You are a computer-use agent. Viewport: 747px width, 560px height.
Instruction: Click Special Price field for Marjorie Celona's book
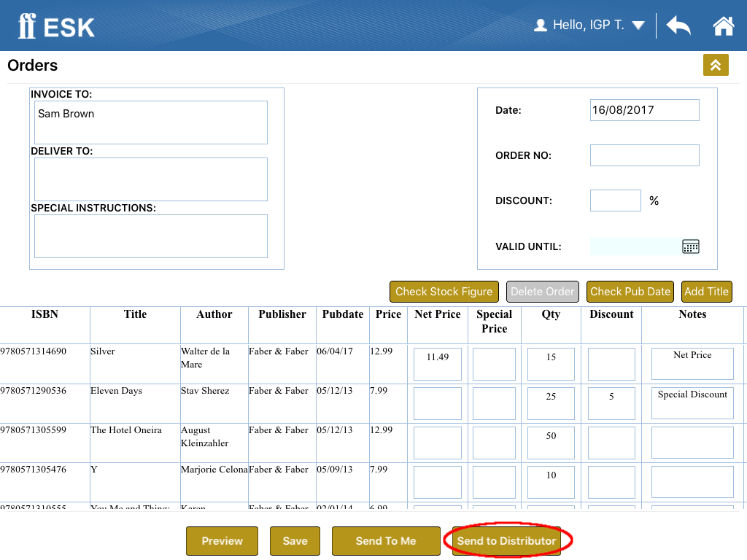point(494,483)
